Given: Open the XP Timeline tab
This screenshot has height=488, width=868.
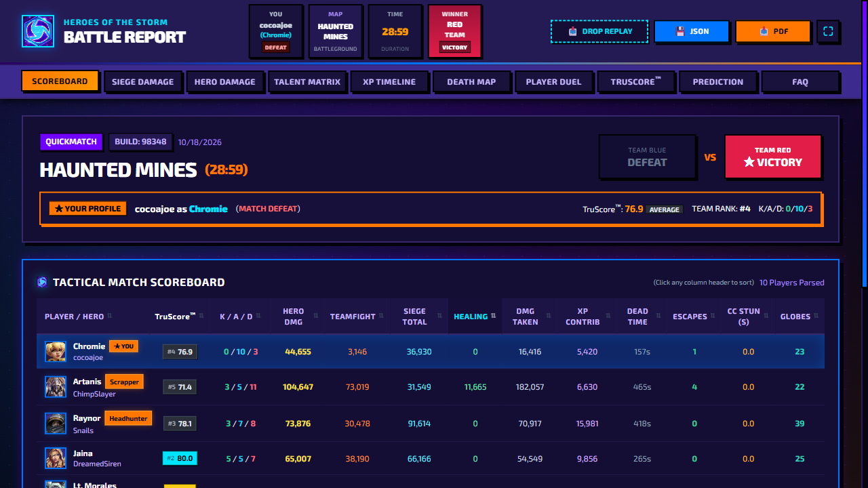Looking at the screenshot, I should coord(389,81).
